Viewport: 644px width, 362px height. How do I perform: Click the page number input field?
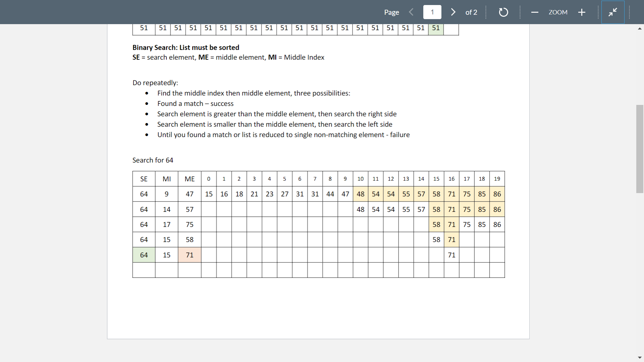pos(432,12)
